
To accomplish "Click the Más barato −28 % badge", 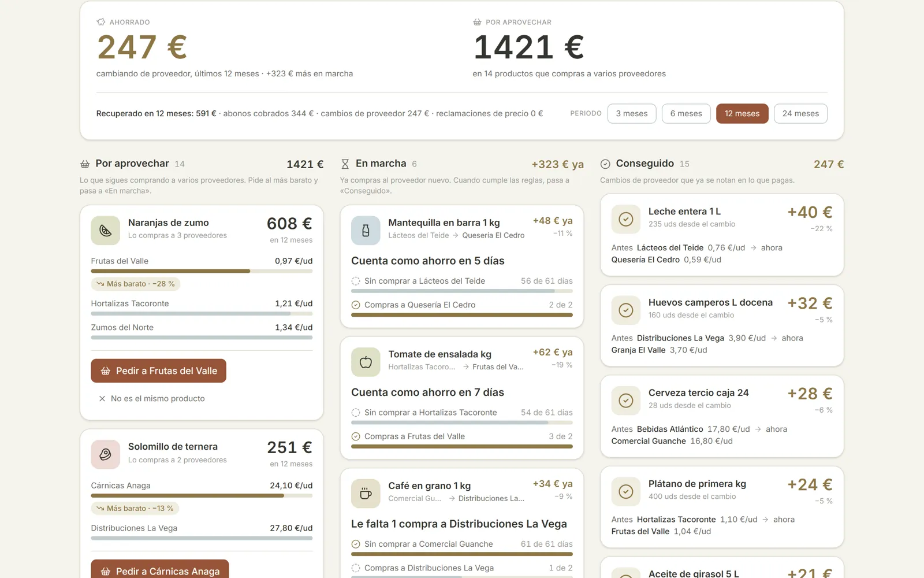I will coord(136,284).
